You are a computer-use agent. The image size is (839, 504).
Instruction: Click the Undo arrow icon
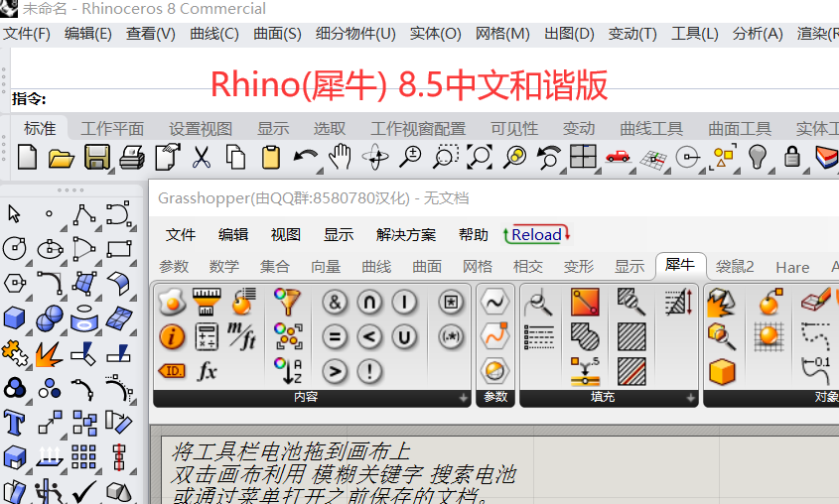[306, 158]
